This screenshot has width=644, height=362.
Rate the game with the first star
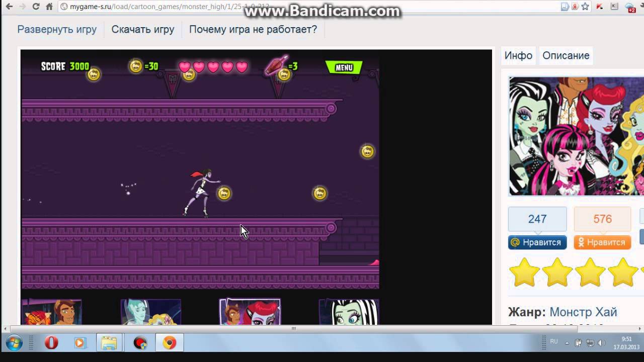[x=524, y=272]
